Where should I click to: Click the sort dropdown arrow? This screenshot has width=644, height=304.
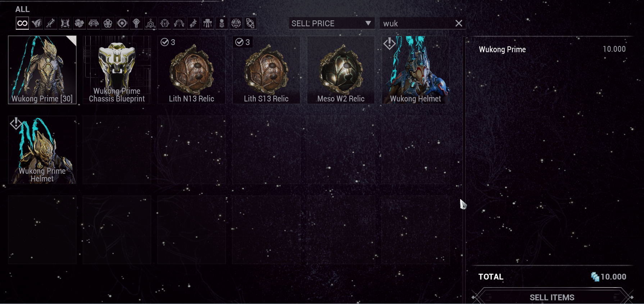coord(368,23)
